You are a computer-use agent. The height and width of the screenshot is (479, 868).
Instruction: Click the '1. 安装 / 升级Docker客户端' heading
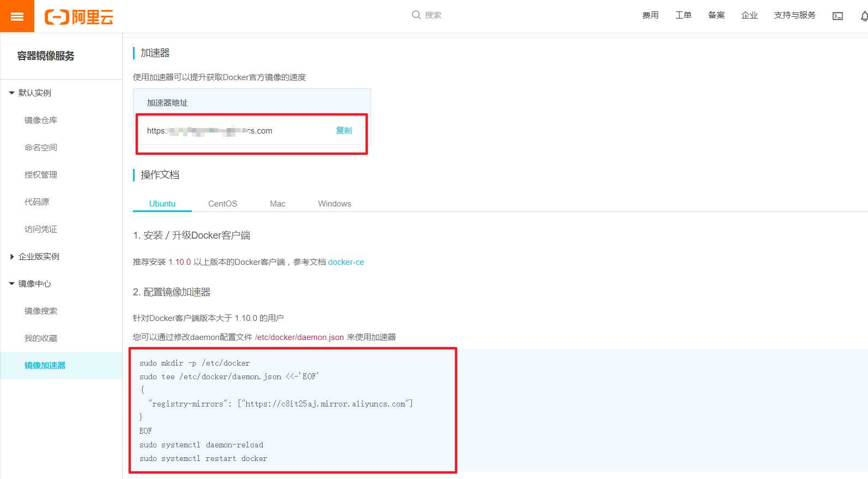click(192, 235)
